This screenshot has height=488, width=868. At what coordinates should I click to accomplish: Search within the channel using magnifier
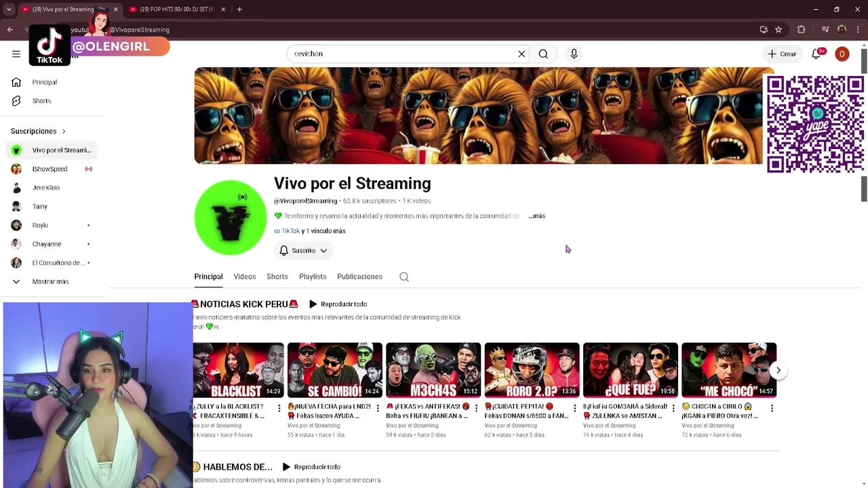tap(404, 277)
